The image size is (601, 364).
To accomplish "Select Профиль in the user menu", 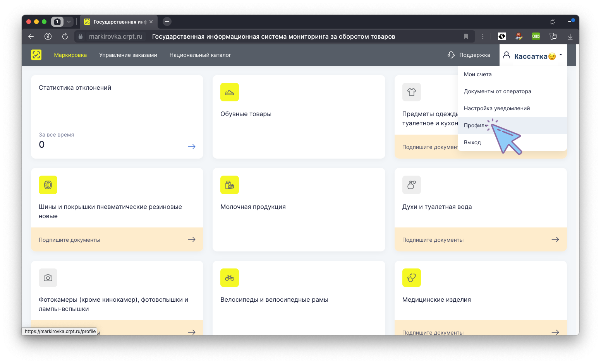I will pos(476,125).
